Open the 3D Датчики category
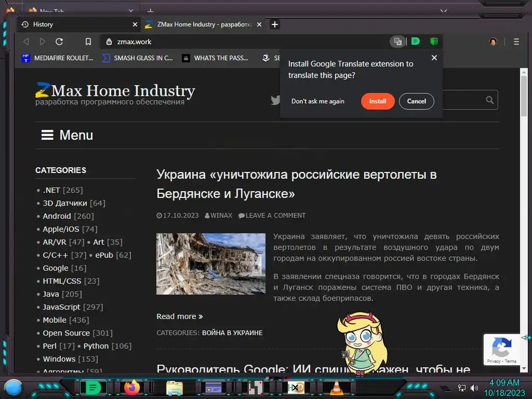This screenshot has width=532, height=399. coord(65,203)
